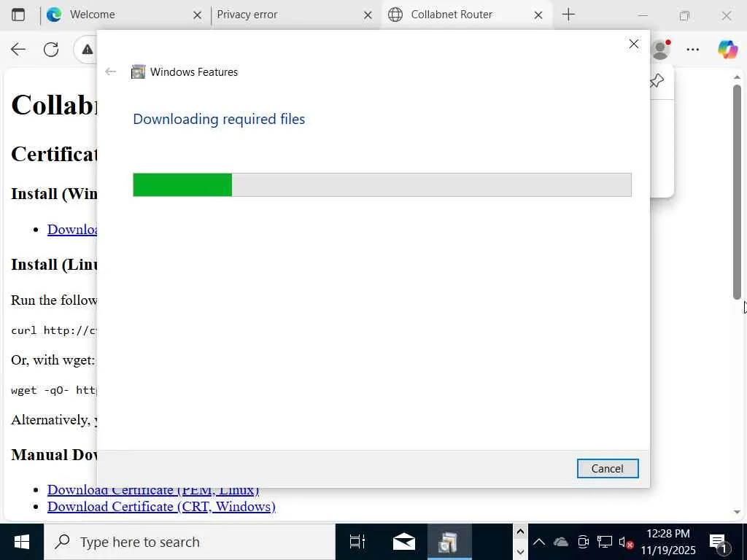Click the Windows Features title icon

click(138, 72)
